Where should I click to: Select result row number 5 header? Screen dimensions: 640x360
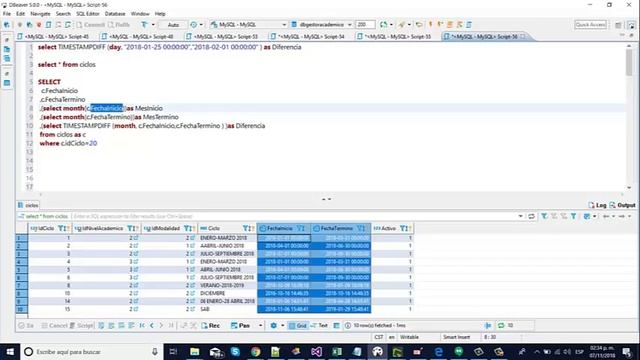point(21,270)
